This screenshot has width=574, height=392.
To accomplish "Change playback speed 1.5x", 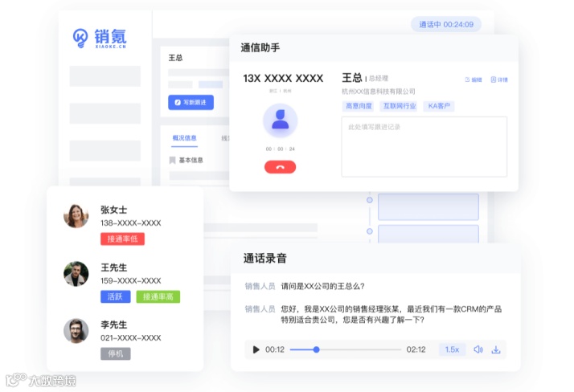I will [x=452, y=349].
